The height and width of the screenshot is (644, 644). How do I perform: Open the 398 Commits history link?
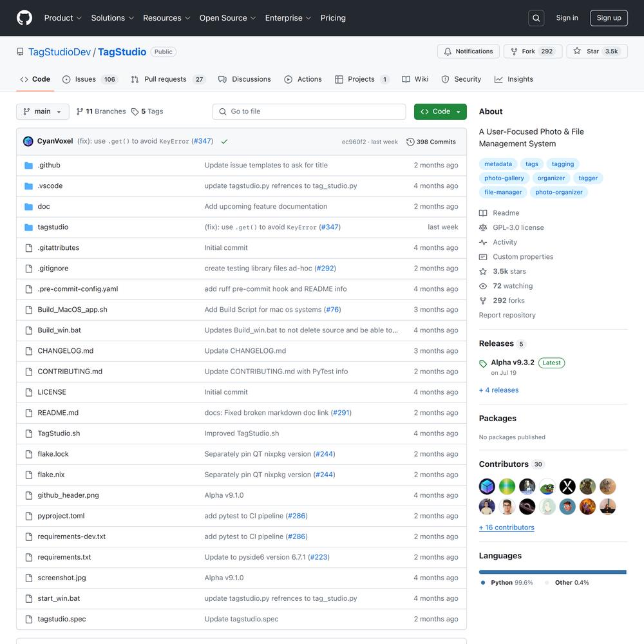pyautogui.click(x=431, y=142)
